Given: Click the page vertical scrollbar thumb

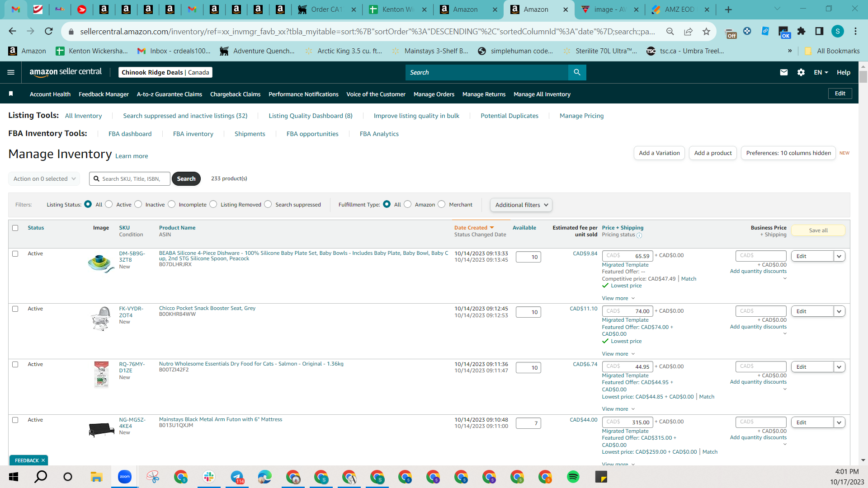Looking at the screenshot, I should [x=863, y=77].
